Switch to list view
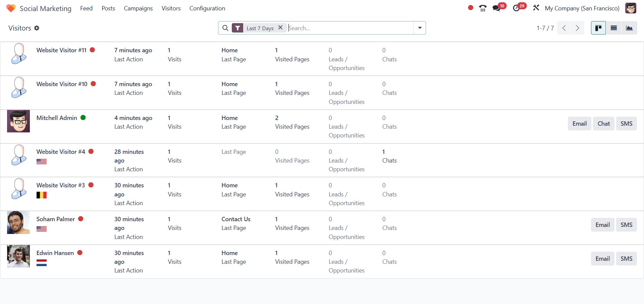The height and width of the screenshot is (304, 644). [x=613, y=28]
